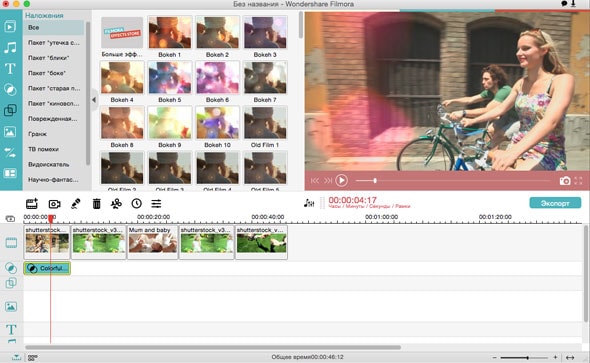Image resolution: width=590 pixels, height=363 pixels.
Task: Click the overlay track icon
Action: point(11,283)
